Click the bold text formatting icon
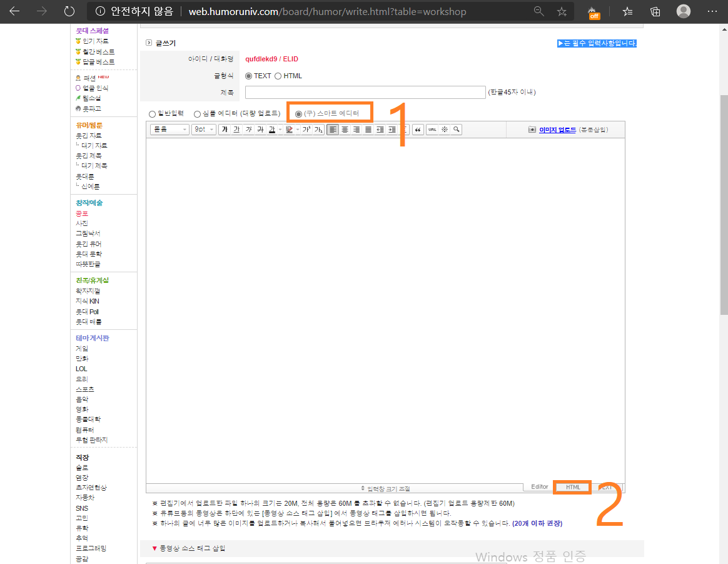Viewport: 728px width, 564px height. pos(224,130)
